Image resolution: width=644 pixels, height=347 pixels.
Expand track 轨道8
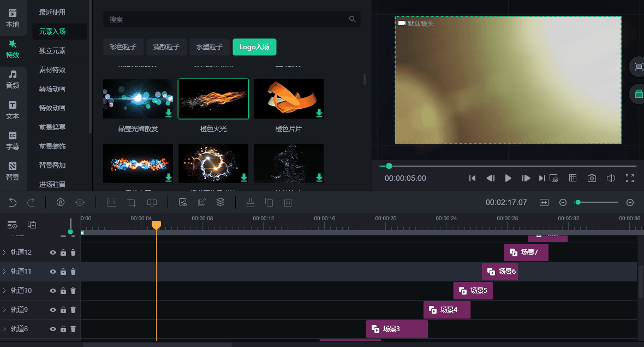(x=4, y=328)
